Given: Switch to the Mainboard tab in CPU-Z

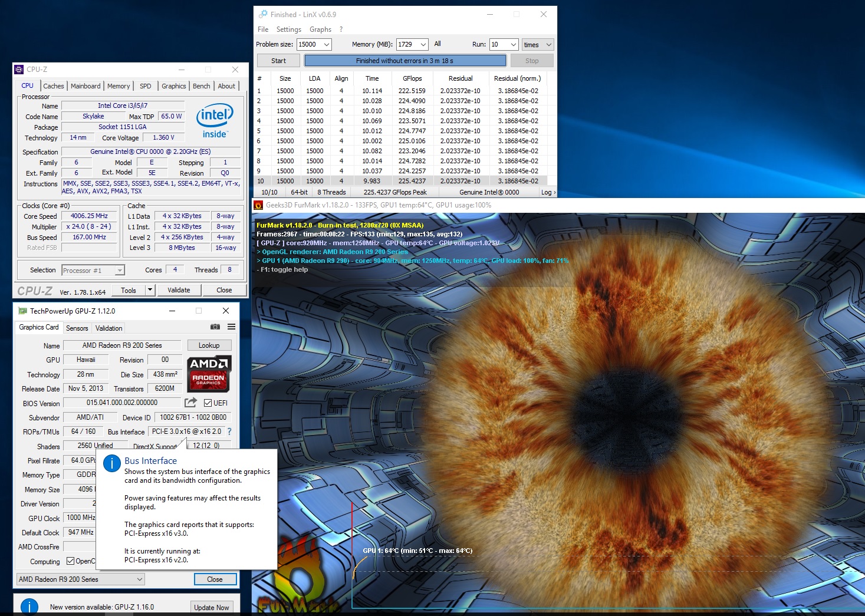Looking at the screenshot, I should tap(85, 86).
